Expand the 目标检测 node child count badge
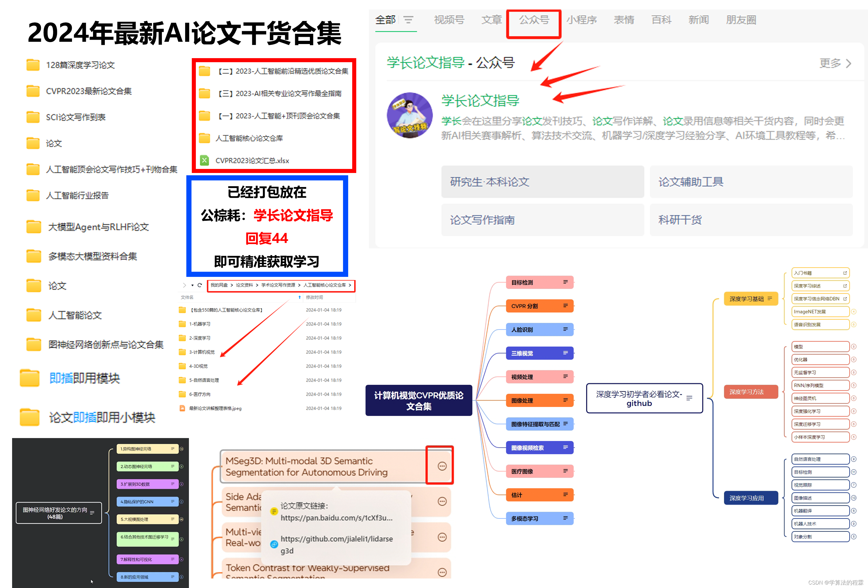Screen dimensions: 868x588 pos(853,472)
